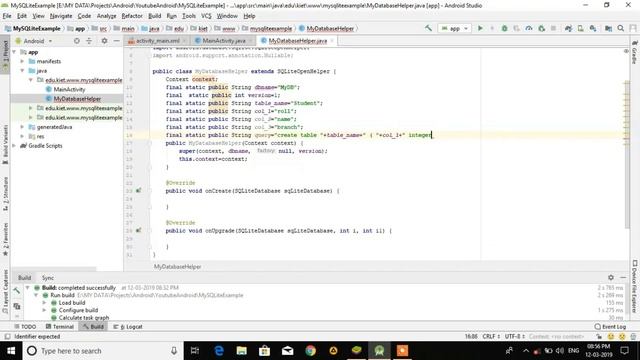
Task: Toggle the read-only lock icon in status bar
Action: [x=599, y=336]
